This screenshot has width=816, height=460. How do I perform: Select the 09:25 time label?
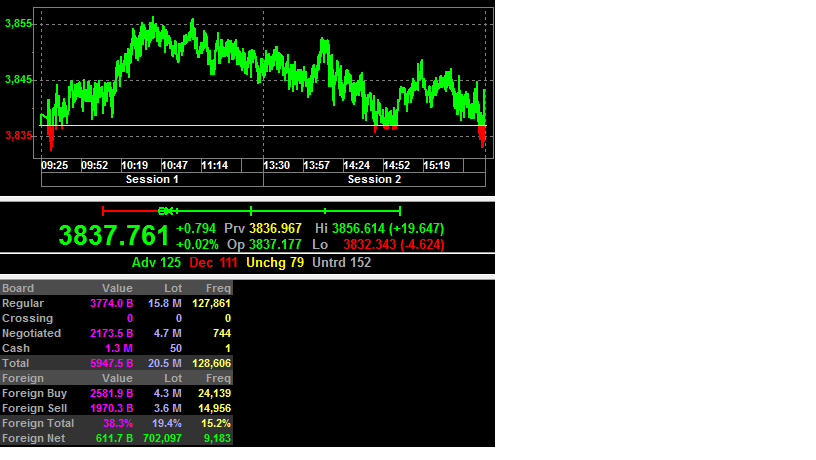pyautogui.click(x=55, y=165)
